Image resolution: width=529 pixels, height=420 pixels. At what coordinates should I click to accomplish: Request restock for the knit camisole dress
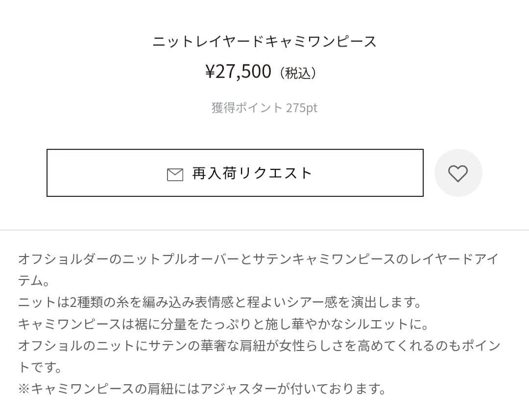pos(234,173)
